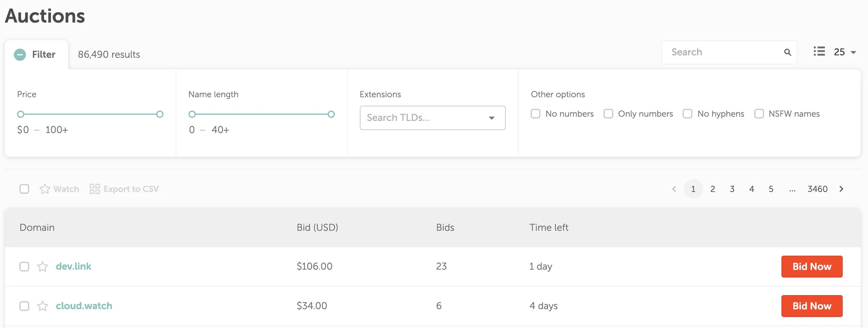This screenshot has width=868, height=328.
Task: Go to next page arrow
Action: [841, 189]
